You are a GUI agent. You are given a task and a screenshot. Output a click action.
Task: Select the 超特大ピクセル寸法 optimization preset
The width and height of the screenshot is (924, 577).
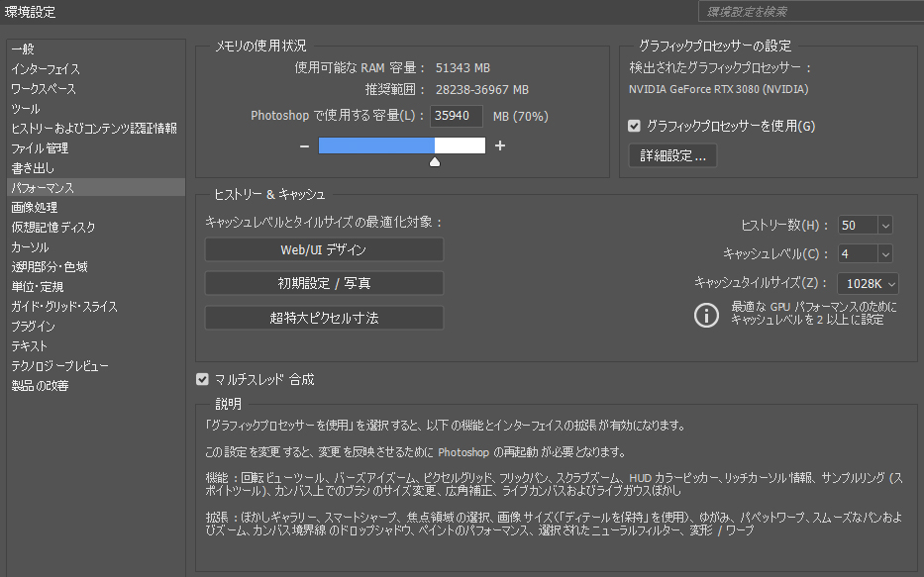pyautogui.click(x=324, y=318)
